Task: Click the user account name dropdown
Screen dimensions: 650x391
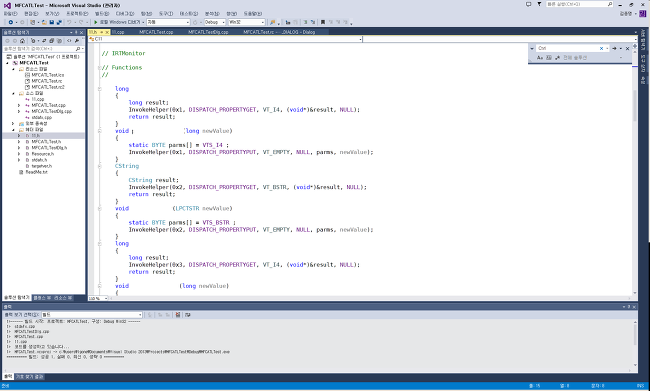Action: click(627, 14)
